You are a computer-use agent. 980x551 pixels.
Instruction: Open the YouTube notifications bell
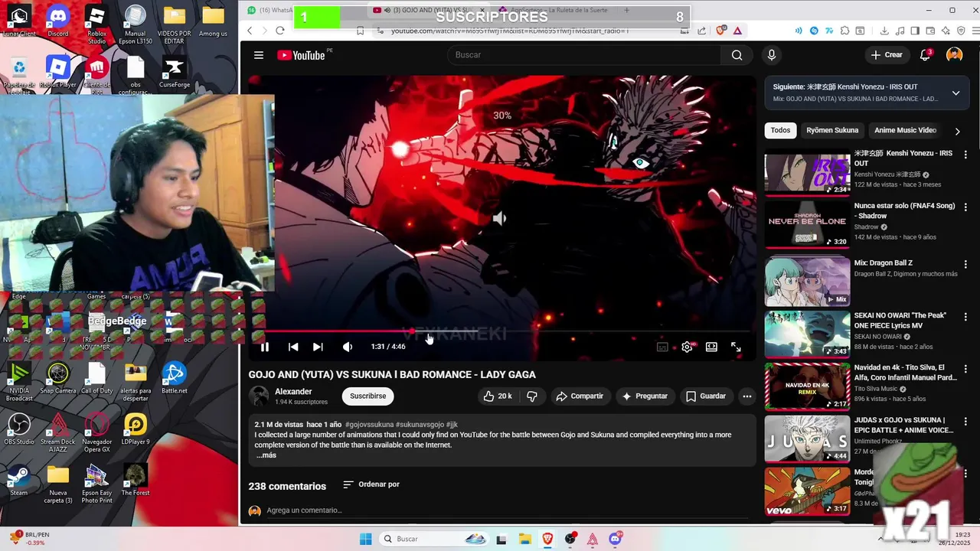point(925,55)
